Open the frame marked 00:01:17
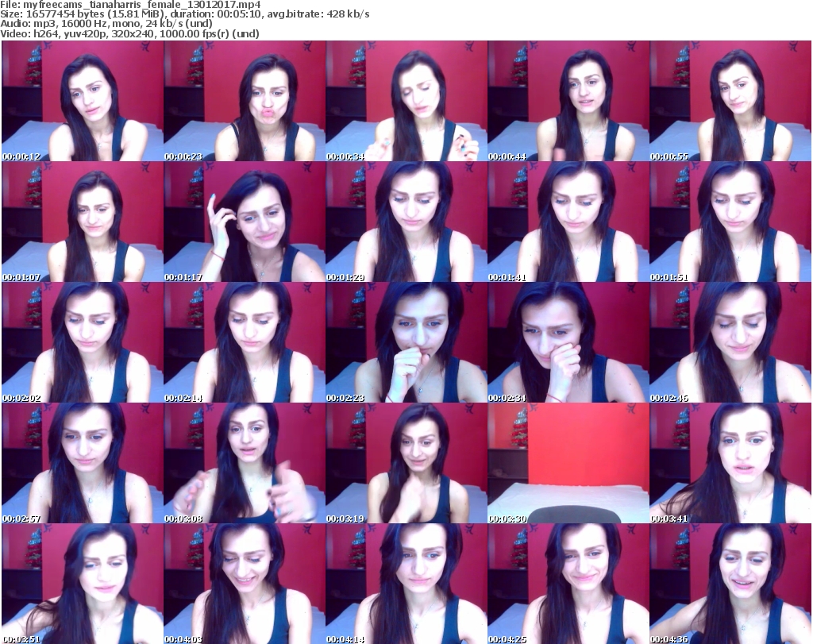813x644 pixels. pyautogui.click(x=245, y=222)
